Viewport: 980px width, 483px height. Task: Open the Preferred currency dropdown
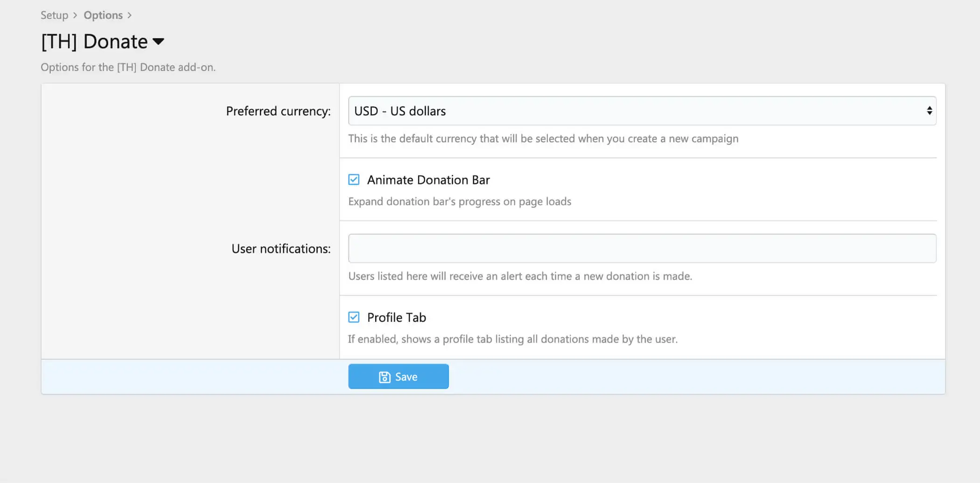coord(642,111)
